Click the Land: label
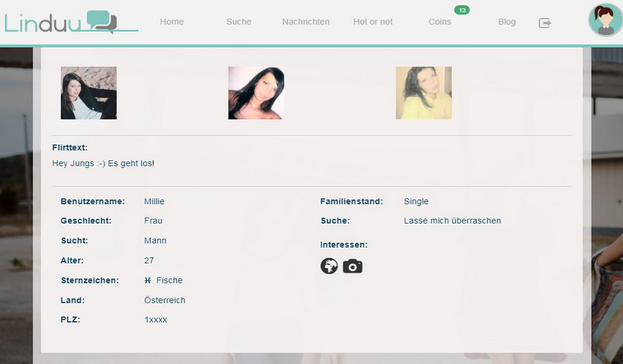The height and width of the screenshot is (364, 623). [x=72, y=300]
